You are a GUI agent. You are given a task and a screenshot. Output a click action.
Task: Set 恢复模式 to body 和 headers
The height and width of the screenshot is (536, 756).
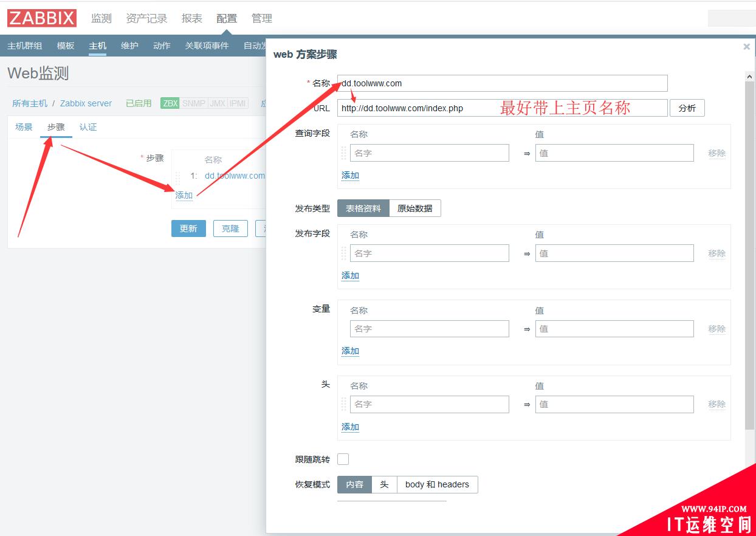tap(437, 484)
